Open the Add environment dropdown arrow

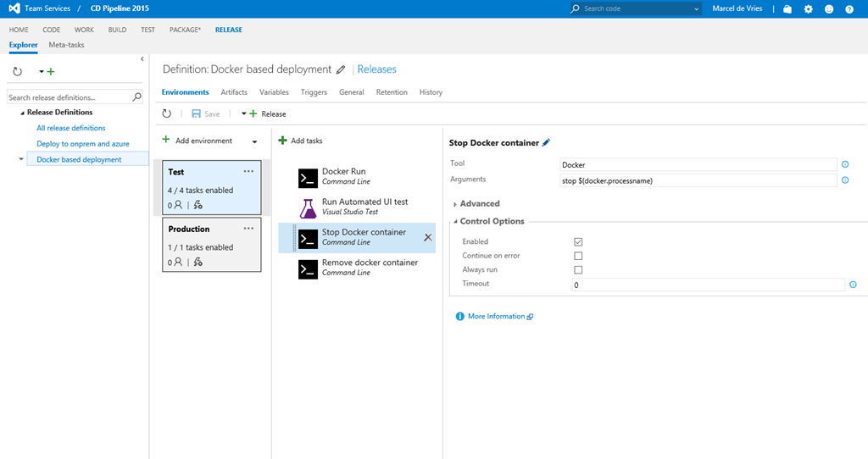(x=254, y=141)
